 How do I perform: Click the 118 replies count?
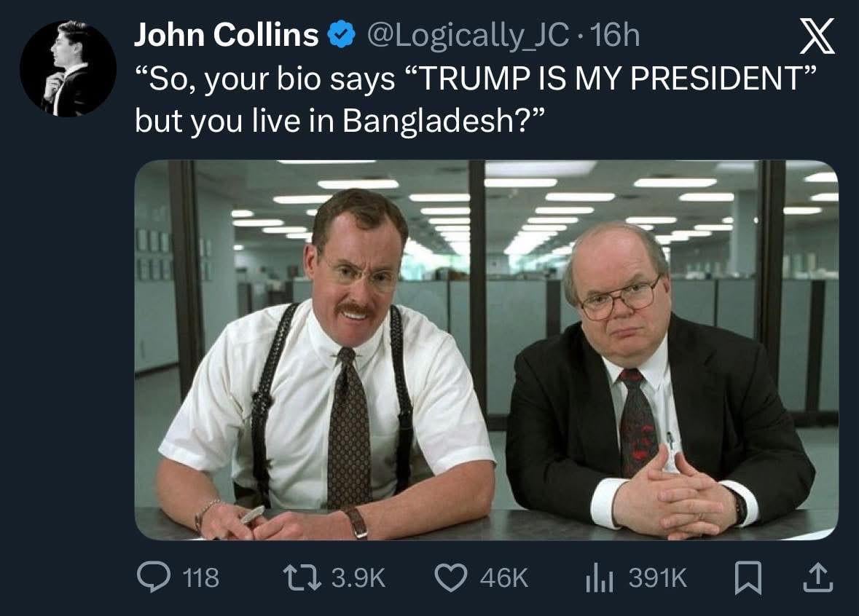[201, 578]
